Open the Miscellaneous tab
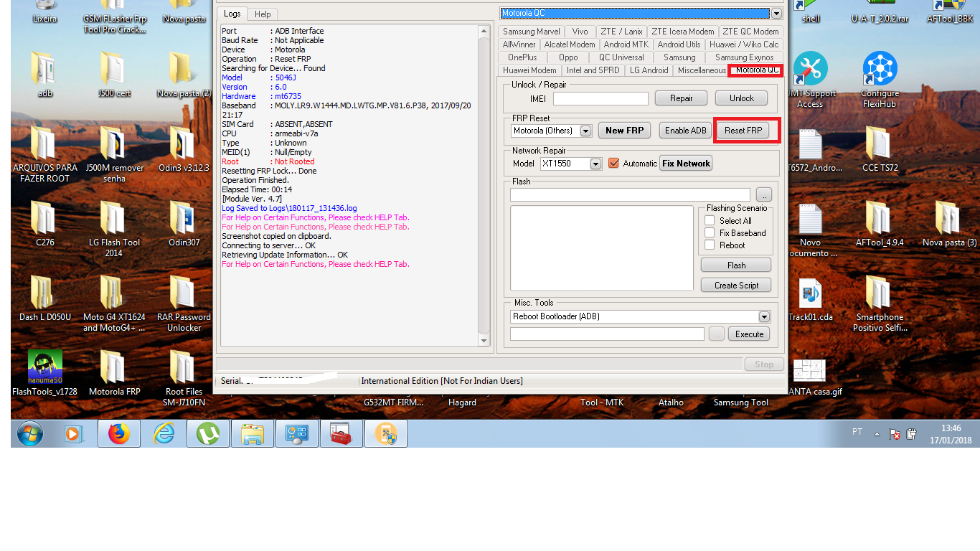980x551 pixels. [x=701, y=70]
